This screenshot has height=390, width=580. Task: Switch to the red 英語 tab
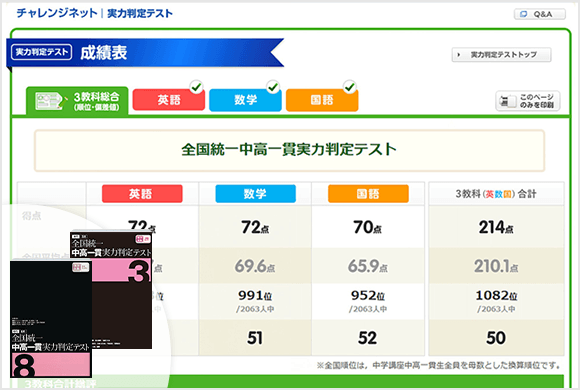(x=169, y=100)
